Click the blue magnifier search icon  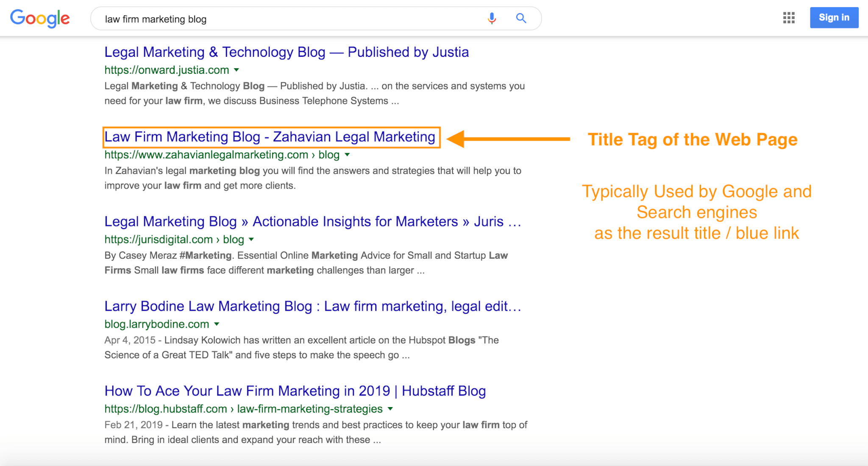pos(521,18)
